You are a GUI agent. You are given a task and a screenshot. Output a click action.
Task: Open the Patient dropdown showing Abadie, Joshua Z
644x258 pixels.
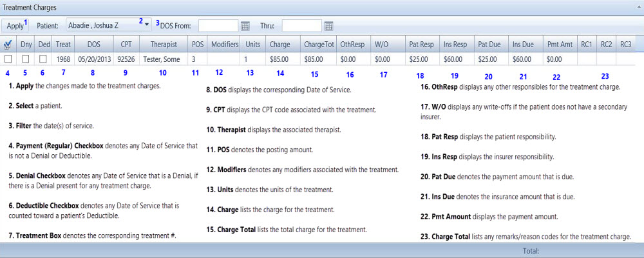pyautogui.click(x=109, y=25)
